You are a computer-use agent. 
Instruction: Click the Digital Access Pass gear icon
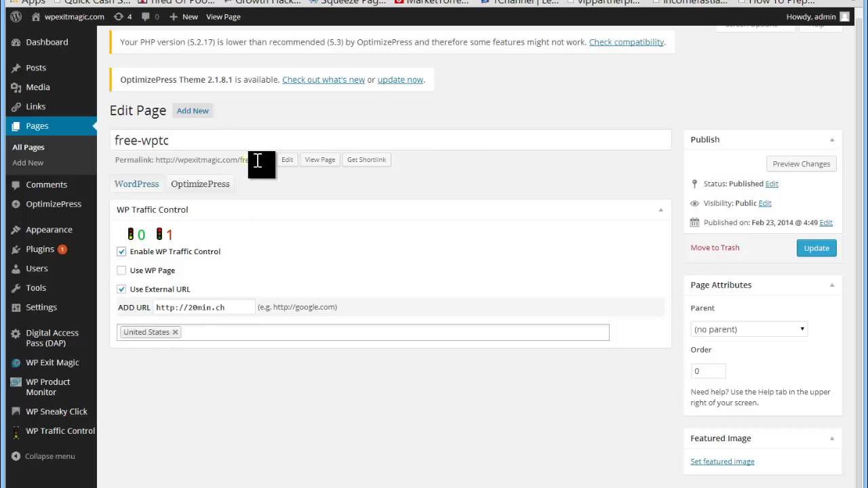tap(16, 333)
